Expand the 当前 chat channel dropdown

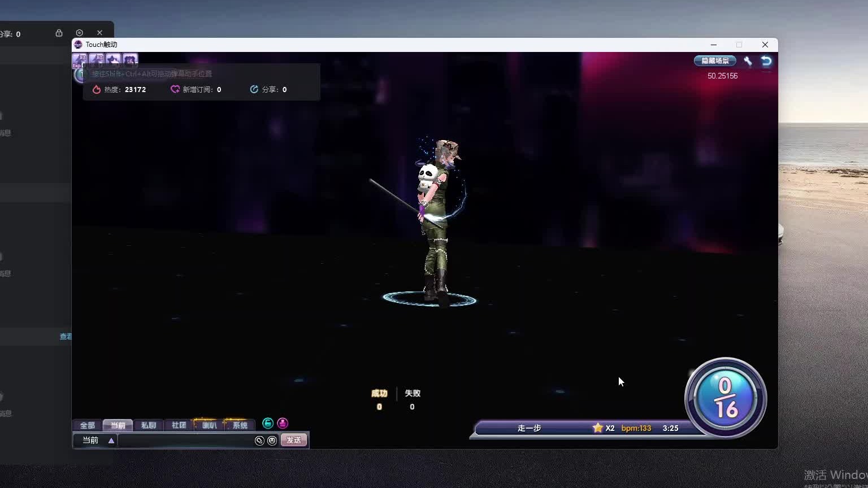pos(111,441)
